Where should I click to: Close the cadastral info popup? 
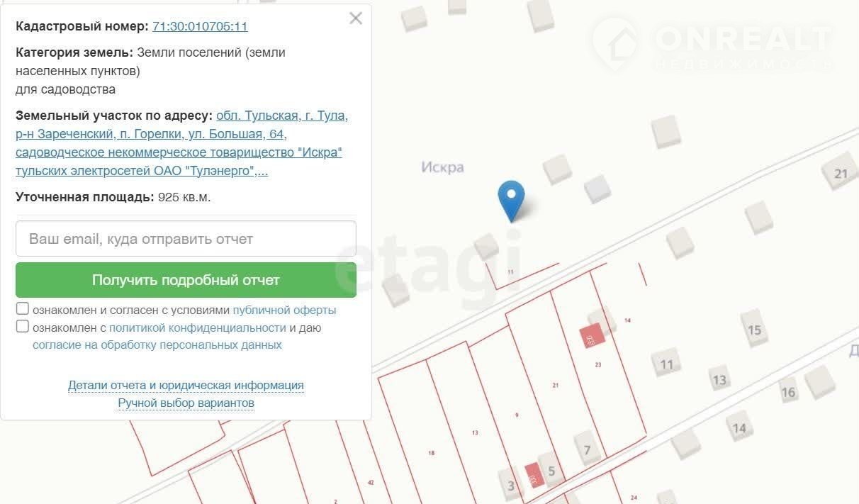click(x=356, y=18)
